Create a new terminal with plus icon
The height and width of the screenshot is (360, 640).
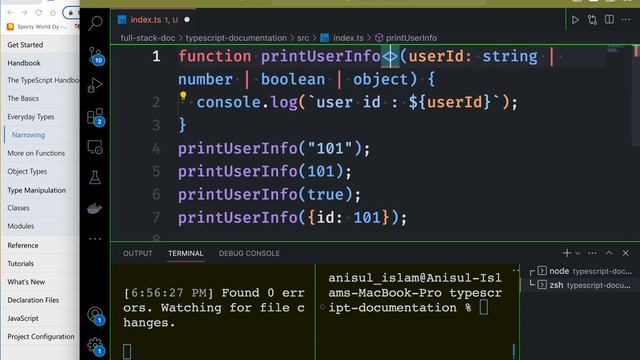click(567, 253)
